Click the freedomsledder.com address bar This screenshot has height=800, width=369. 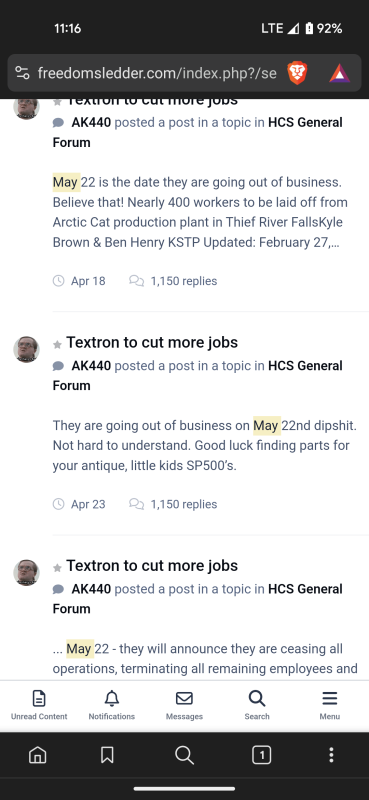tap(157, 73)
